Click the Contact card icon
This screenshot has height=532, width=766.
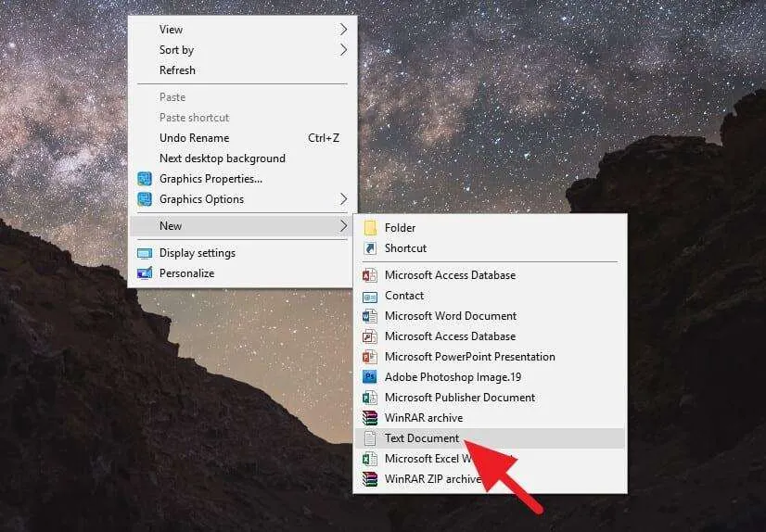(370, 297)
